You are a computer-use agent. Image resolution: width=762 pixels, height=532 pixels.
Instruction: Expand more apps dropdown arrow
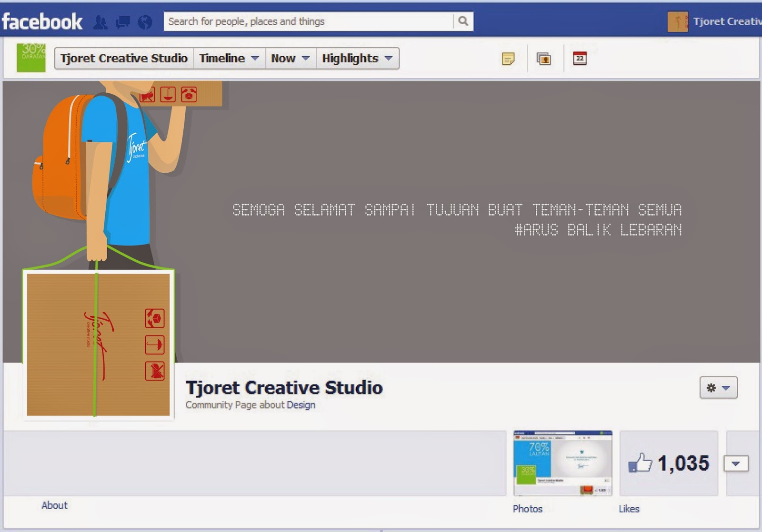[736, 463]
